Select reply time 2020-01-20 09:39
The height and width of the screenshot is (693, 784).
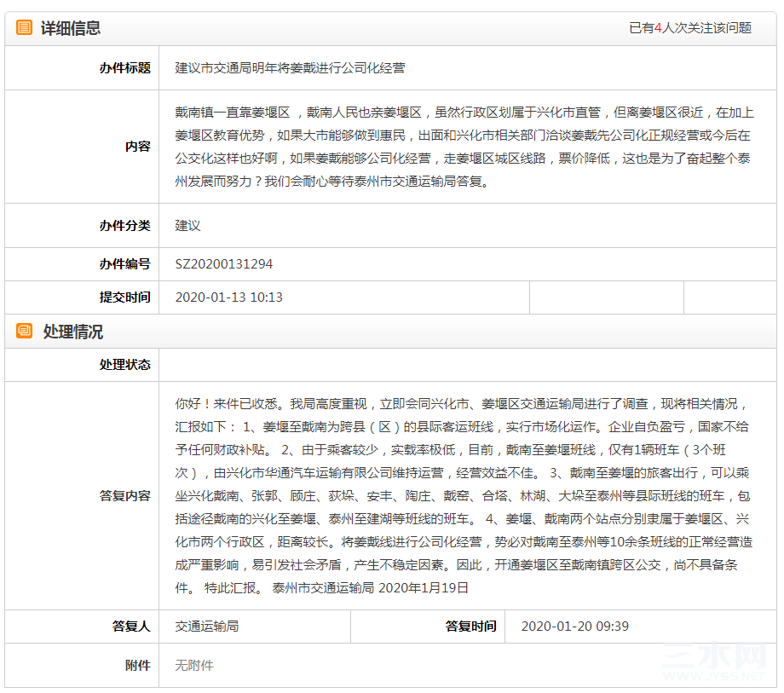[575, 626]
